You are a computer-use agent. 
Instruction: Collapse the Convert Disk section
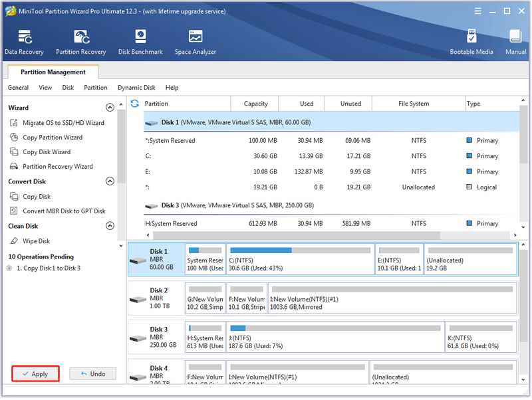pyautogui.click(x=110, y=181)
